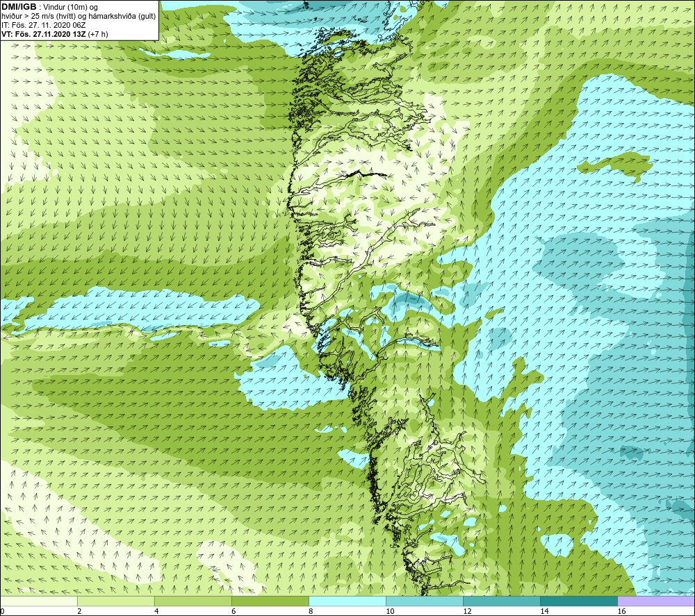The width and height of the screenshot is (695, 616).
Task: Click the scale label '2'
Action: pyautogui.click(x=79, y=612)
